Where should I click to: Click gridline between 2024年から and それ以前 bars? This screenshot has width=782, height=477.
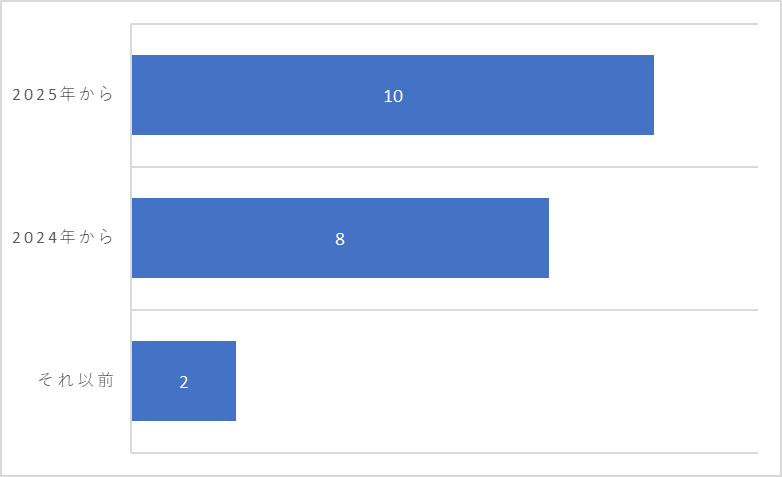click(x=444, y=310)
